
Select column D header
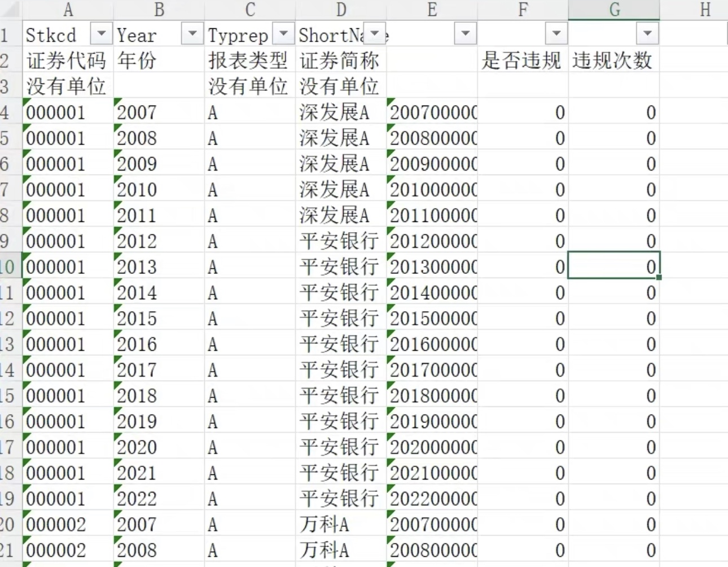(341, 10)
